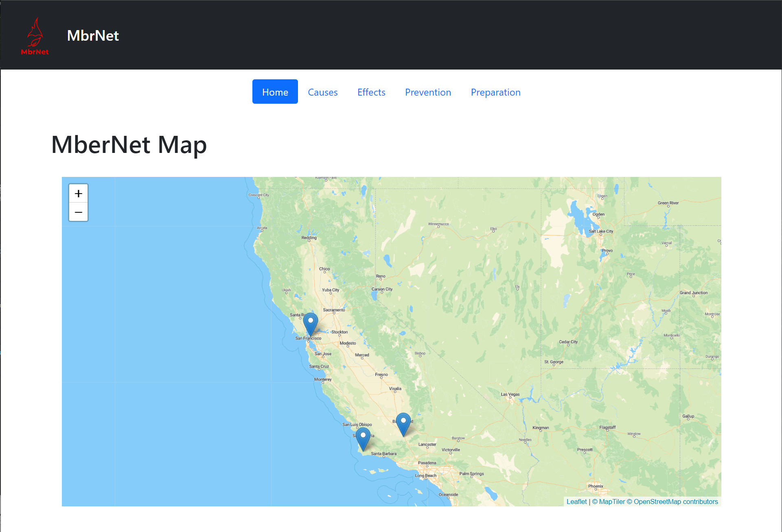Click the MberNet Map heading
This screenshot has height=532, width=782.
pyautogui.click(x=129, y=145)
